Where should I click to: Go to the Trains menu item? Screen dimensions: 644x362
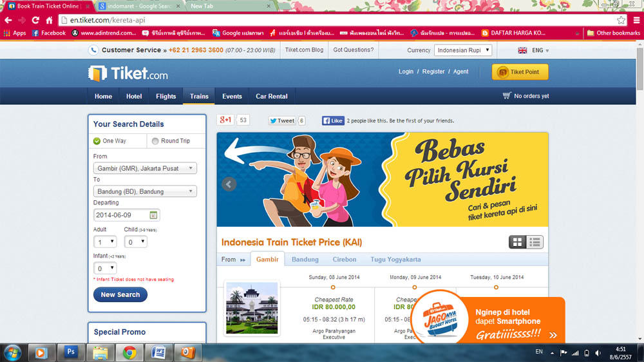tap(199, 96)
